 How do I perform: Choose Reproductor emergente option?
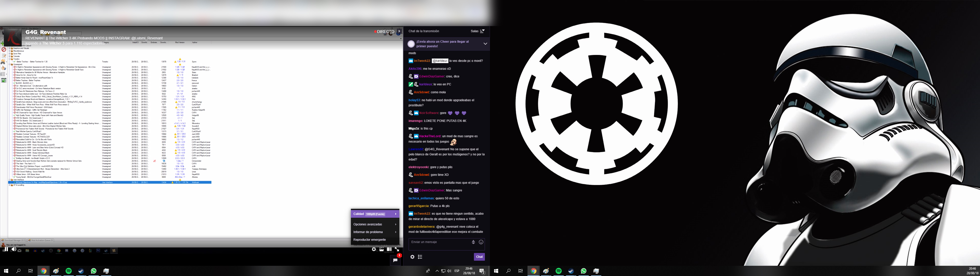[375, 240]
